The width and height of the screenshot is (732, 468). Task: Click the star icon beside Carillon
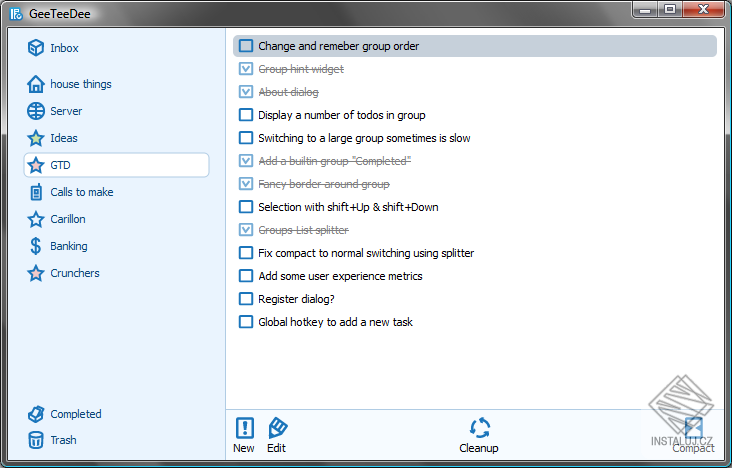click(36, 219)
